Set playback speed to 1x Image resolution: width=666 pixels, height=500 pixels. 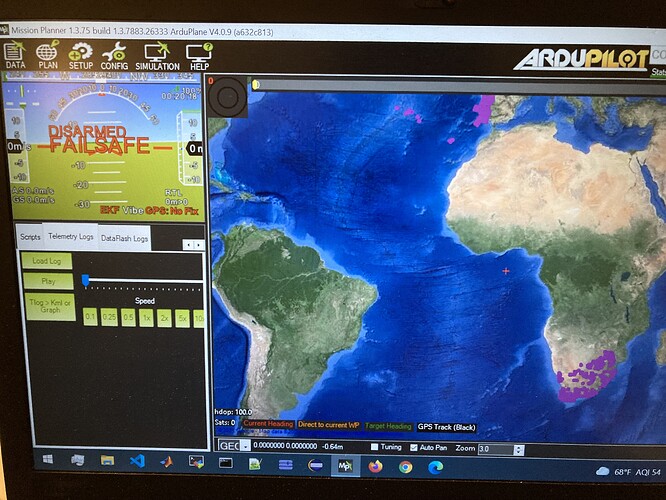pyautogui.click(x=147, y=318)
